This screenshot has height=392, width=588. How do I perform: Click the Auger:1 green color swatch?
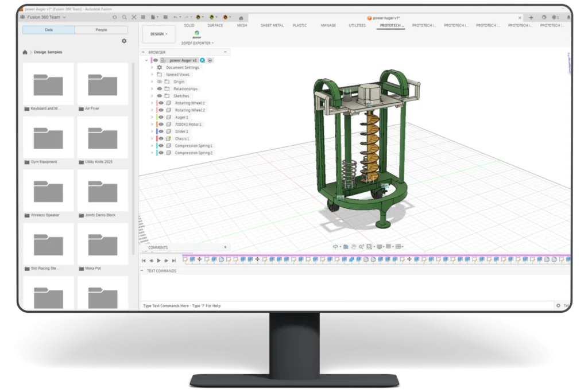coord(157,117)
